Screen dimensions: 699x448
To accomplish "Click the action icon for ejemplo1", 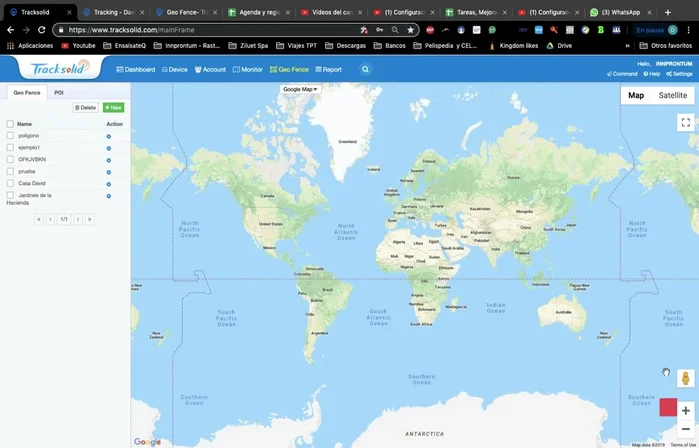I will tap(109, 148).
